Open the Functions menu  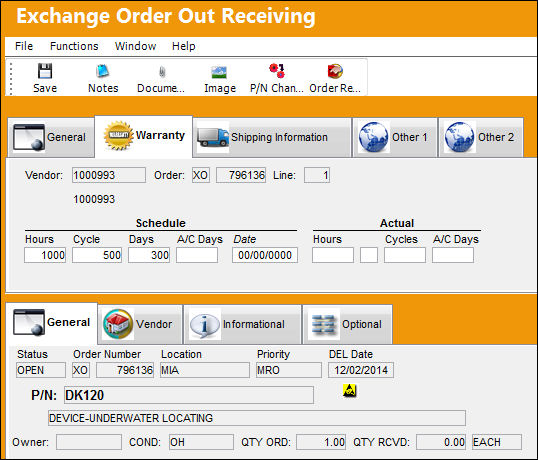point(74,46)
